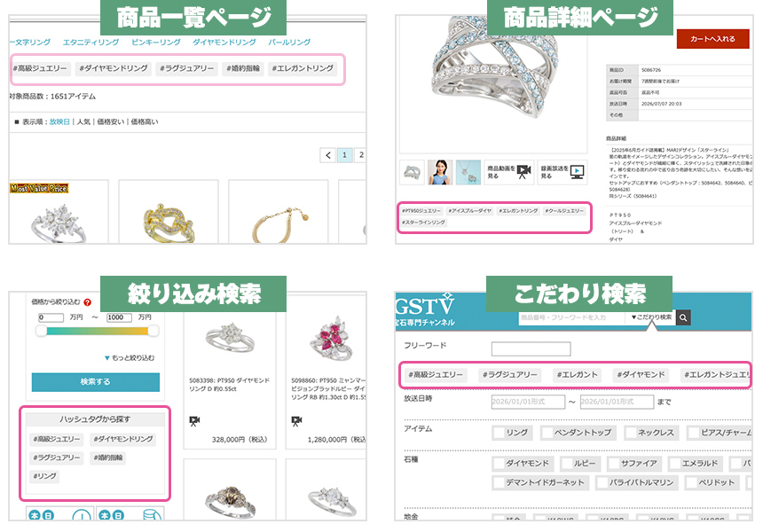Open the pink ruby flower ring product
763x532 pixels.
[333, 339]
